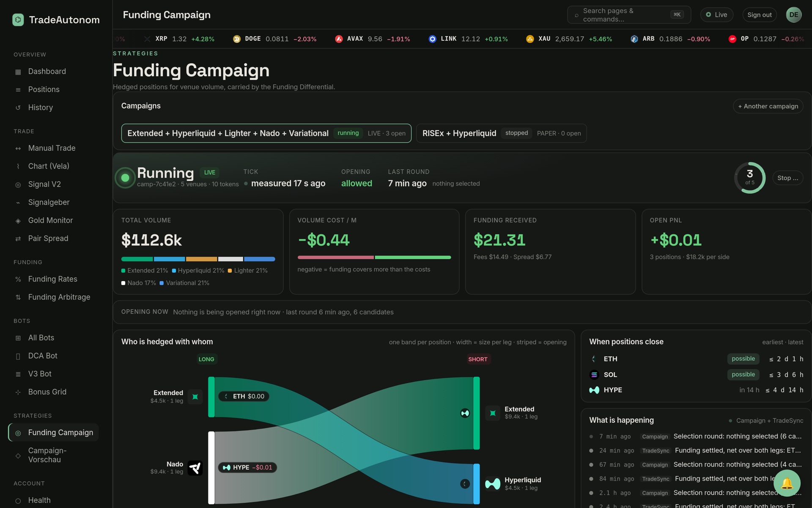This screenshot has width=812, height=508.
Task: Select the RISEx + Hyperliquid campaign
Action: 501,133
